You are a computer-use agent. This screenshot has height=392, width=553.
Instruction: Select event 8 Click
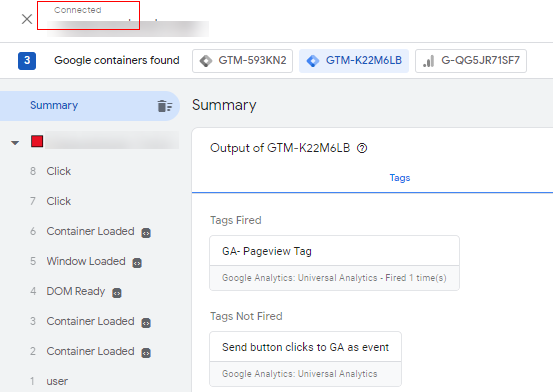click(x=59, y=171)
